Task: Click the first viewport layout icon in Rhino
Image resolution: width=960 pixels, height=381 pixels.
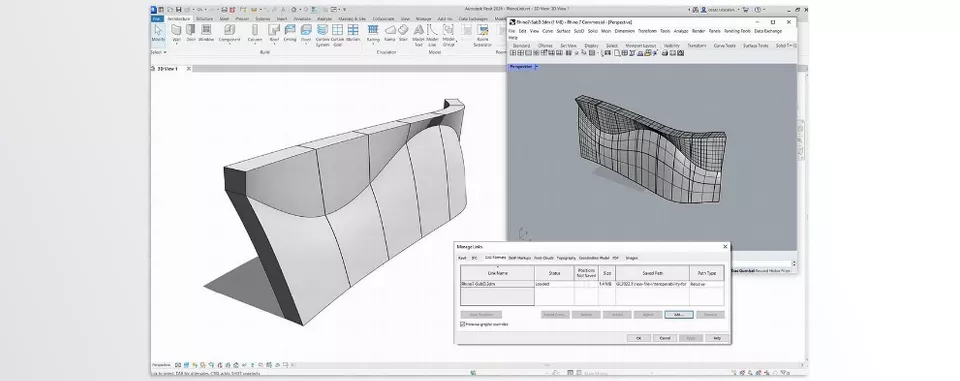Action: [512, 53]
